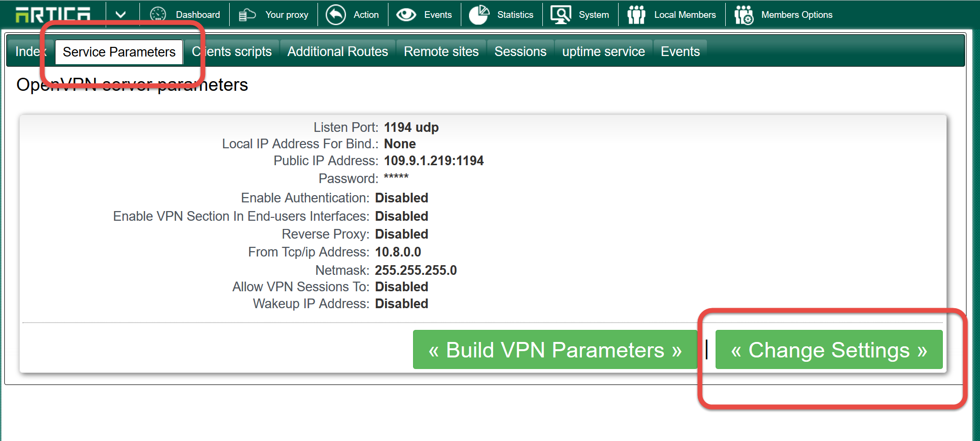Click the Build VPN Parameters button

coord(555,350)
